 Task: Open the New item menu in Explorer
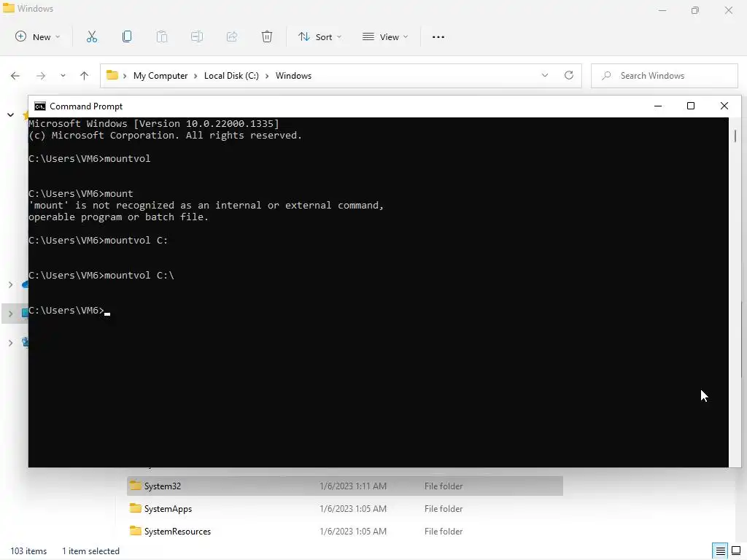(38, 37)
